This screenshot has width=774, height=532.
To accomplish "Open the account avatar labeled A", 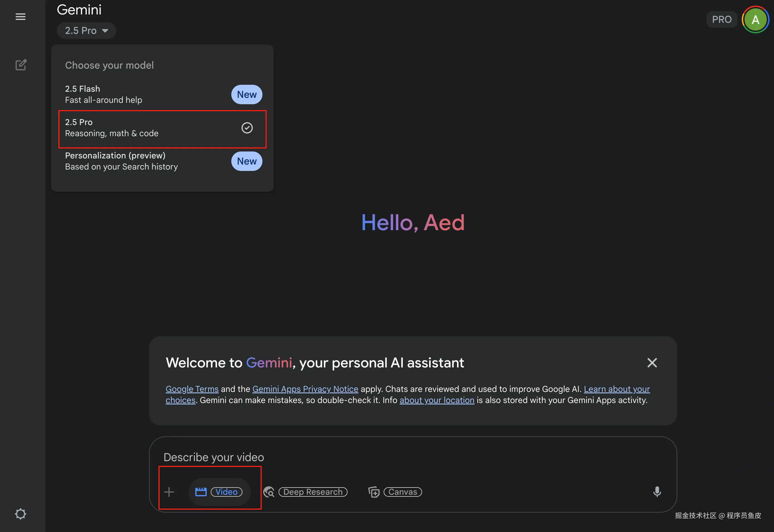I will [755, 20].
